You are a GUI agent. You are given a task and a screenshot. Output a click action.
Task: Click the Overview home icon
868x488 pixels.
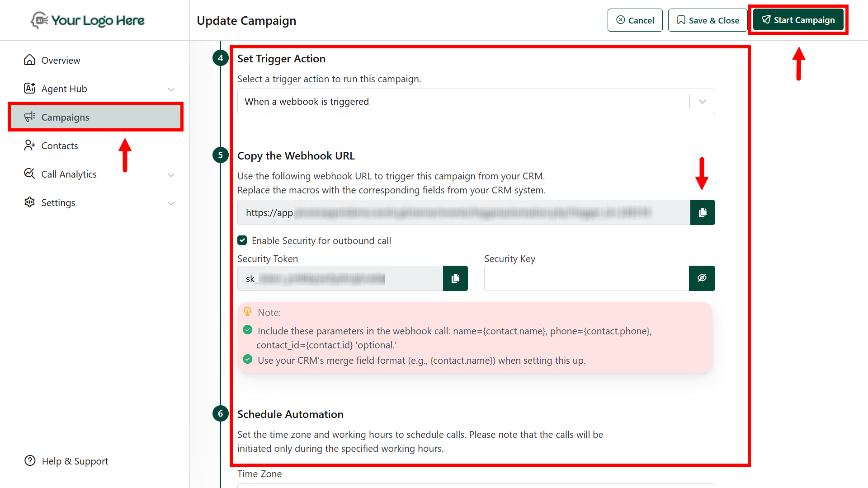(x=30, y=60)
